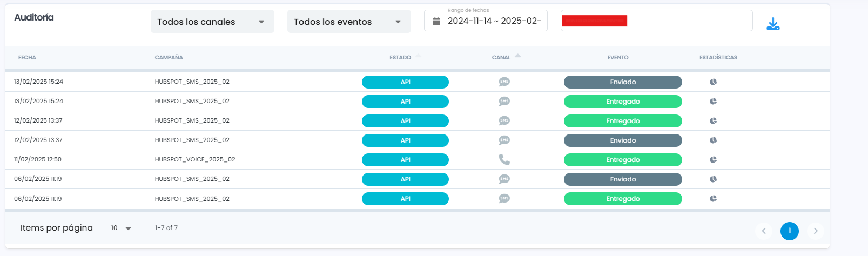Viewport: 868px width, 256px height.
Task: Click the SMS channel icon in first row
Action: click(x=504, y=82)
